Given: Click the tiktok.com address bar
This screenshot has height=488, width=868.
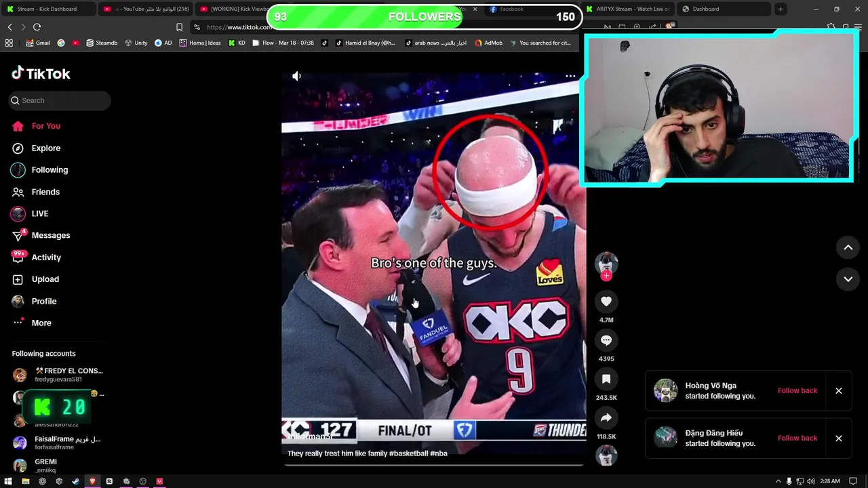Looking at the screenshot, I should point(239,27).
